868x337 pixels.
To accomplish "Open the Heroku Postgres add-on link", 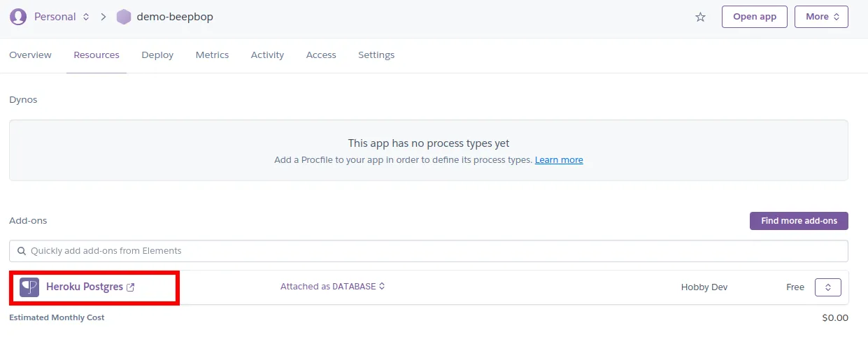I will [x=85, y=287].
